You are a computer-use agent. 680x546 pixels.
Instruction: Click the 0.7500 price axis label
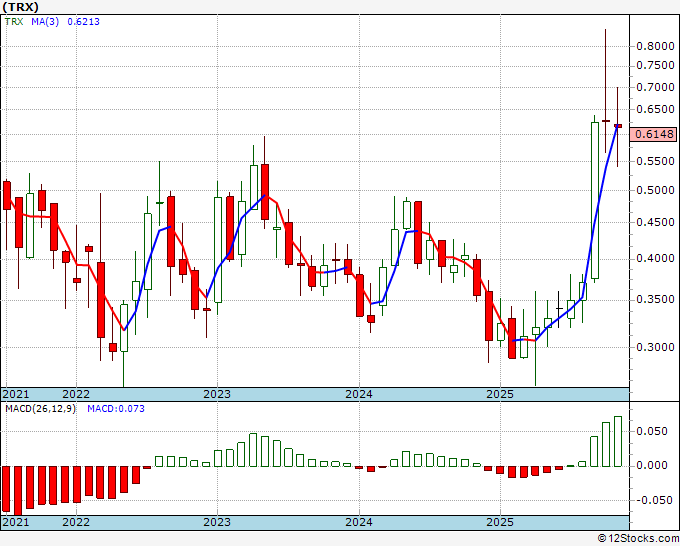point(655,65)
